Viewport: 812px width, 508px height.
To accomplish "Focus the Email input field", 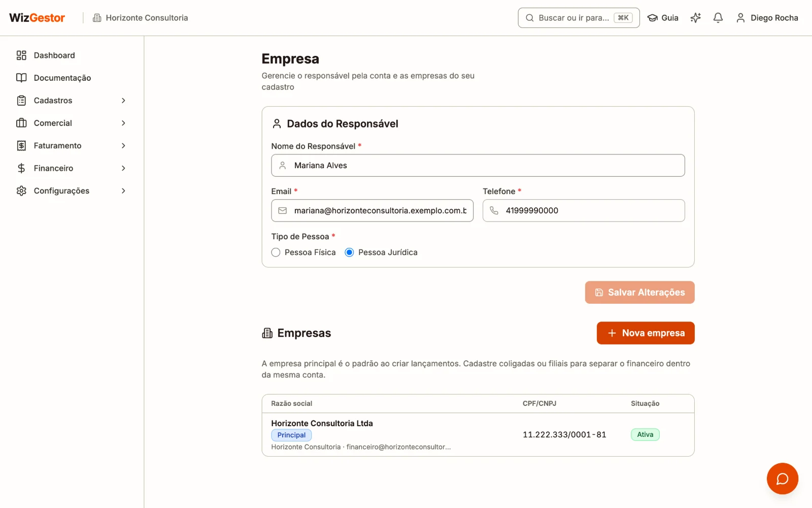I will coord(373,211).
